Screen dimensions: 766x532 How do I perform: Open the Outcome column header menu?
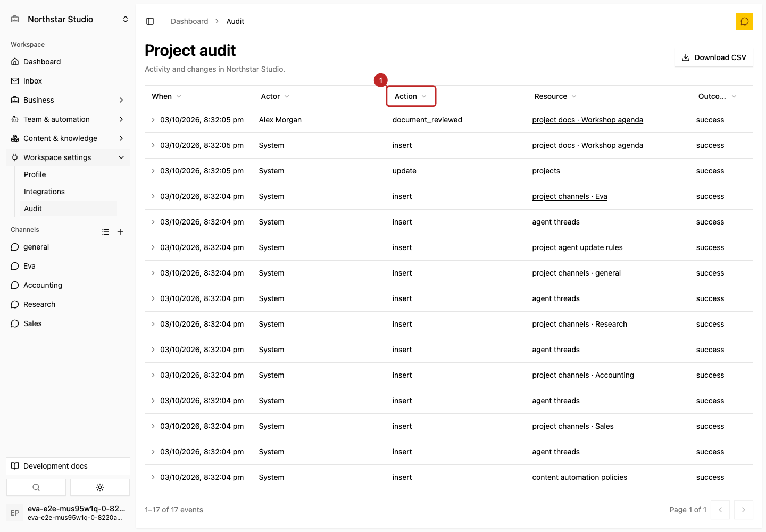717,96
